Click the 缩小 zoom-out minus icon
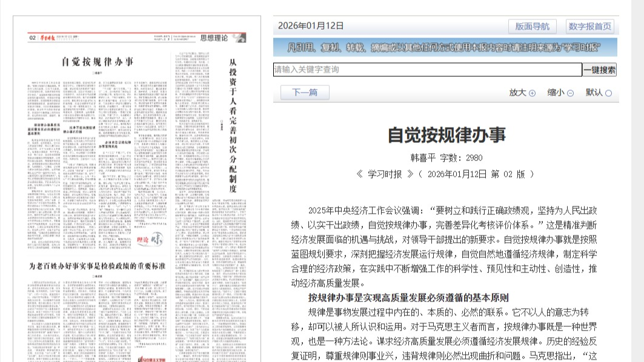Screen dimensions: 644x362 coord(570,93)
